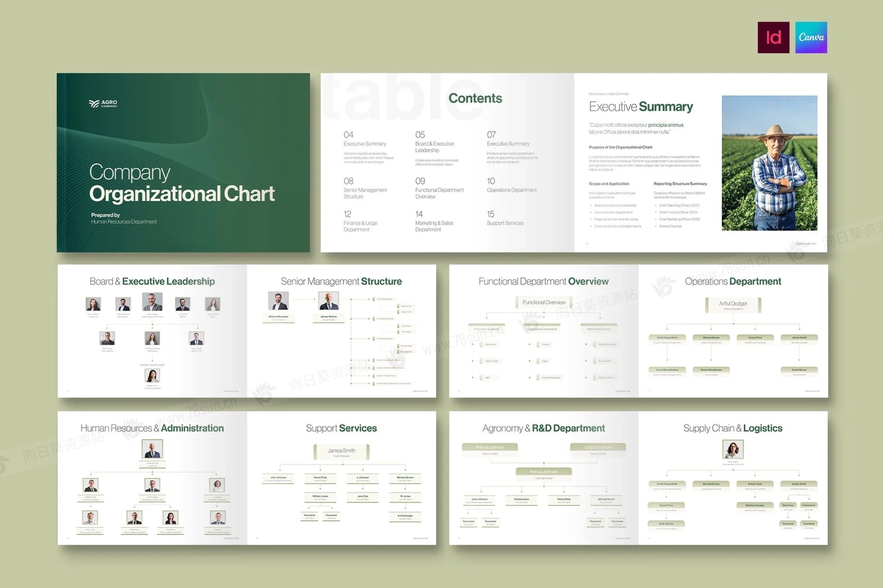Screen dimensions: 883x588
Task: Click contents entry 10 Operations Department
Action: [511, 185]
